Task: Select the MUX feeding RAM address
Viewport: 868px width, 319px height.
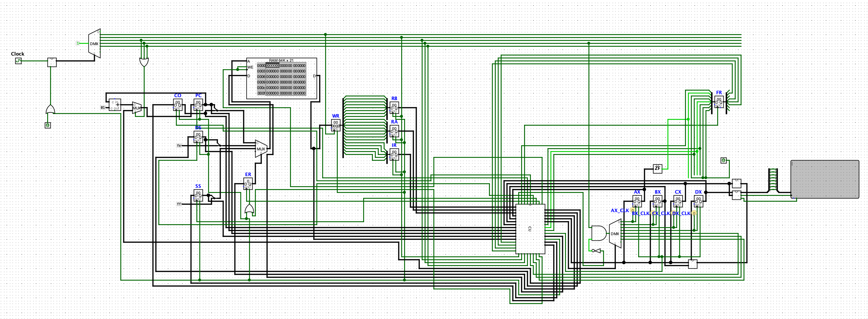Action: [x=261, y=148]
